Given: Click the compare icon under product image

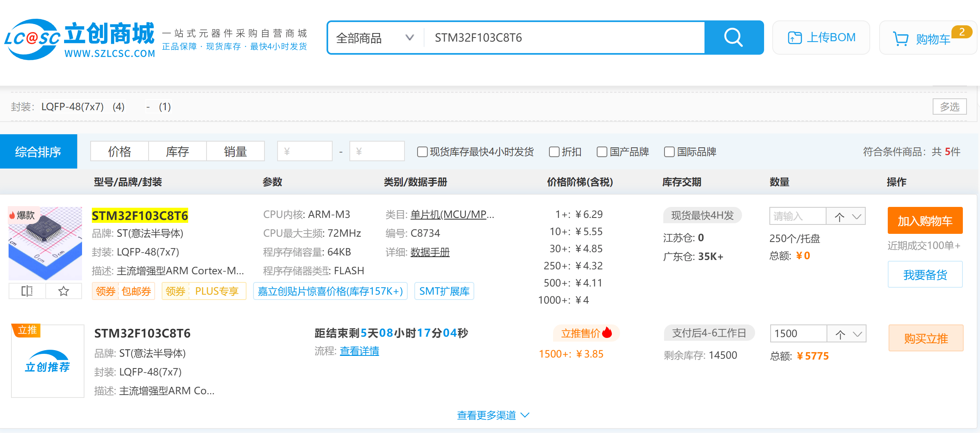Looking at the screenshot, I should 27,291.
